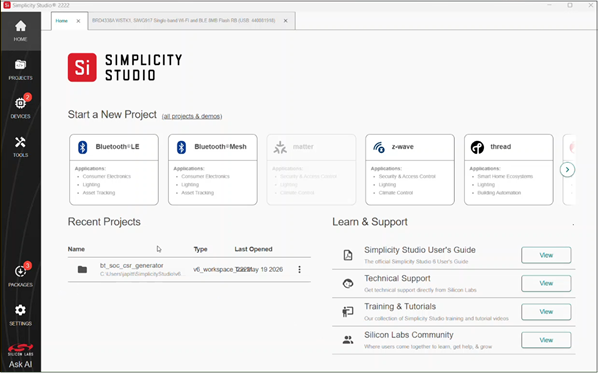
Task: Switch to the Home tab
Action: pyautogui.click(x=62, y=21)
